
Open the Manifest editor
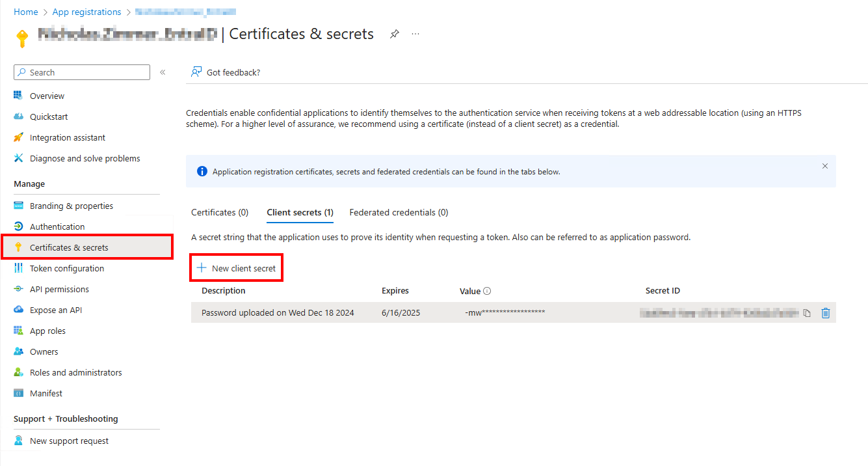coord(44,392)
